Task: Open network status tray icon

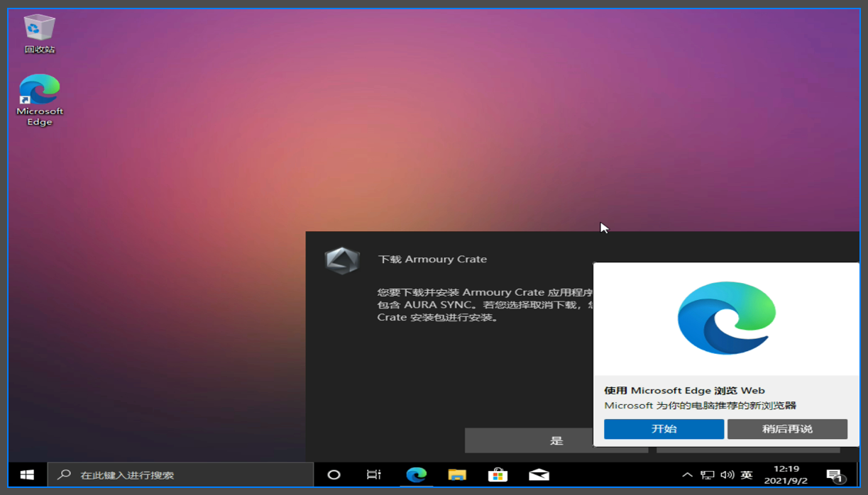Action: click(x=708, y=475)
